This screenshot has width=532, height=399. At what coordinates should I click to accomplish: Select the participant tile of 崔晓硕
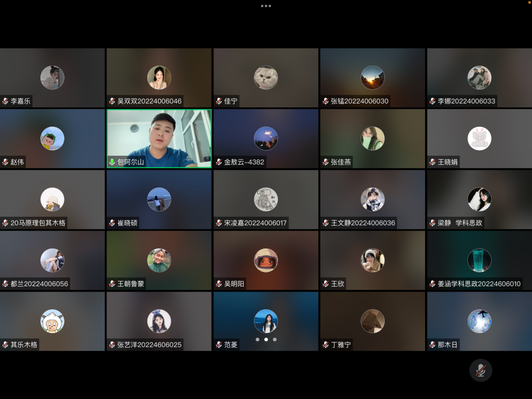pyautogui.click(x=159, y=199)
